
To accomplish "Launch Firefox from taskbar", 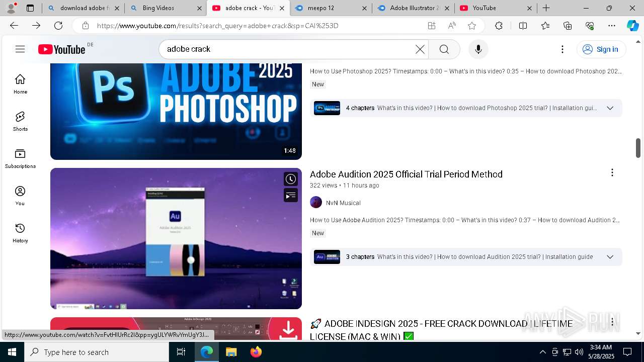I will (x=256, y=352).
